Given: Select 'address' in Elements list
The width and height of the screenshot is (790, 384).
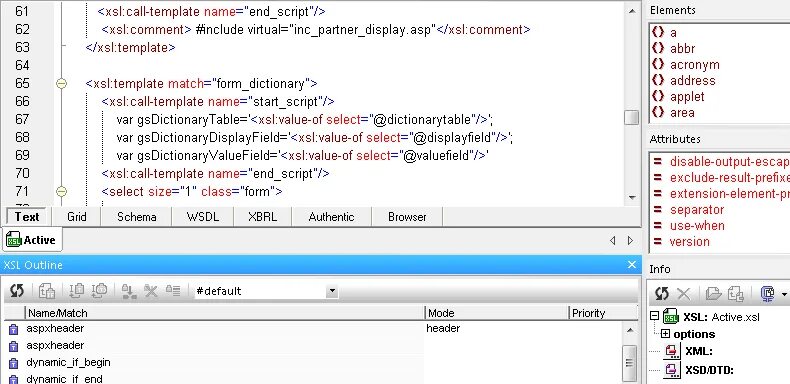Looking at the screenshot, I should click(x=692, y=81).
